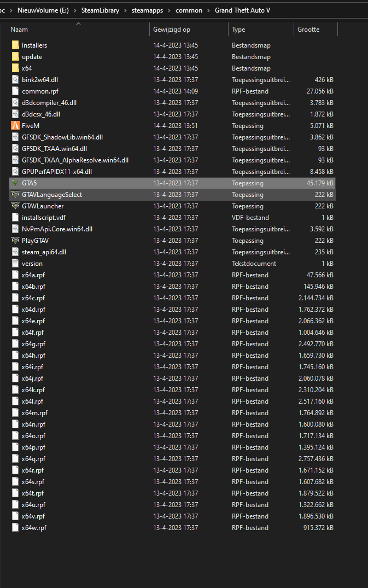Click the 14-4-2023 13:51 date of FiveM
This screenshot has height=588, width=368.
(x=176, y=126)
